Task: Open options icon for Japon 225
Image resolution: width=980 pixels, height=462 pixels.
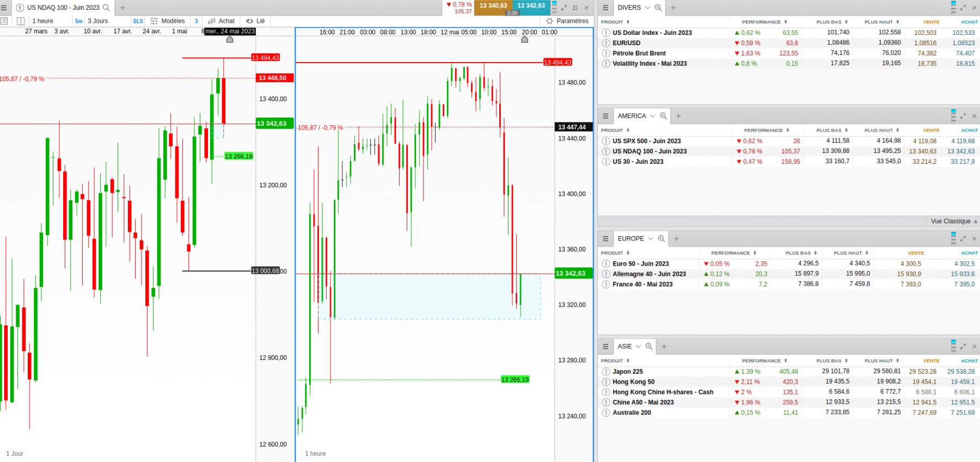Action: (606, 372)
